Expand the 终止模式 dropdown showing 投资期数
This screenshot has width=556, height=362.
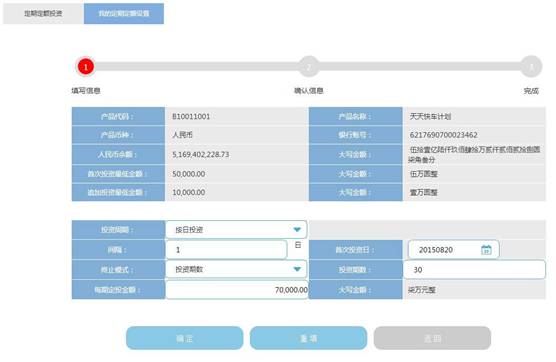pos(236,269)
